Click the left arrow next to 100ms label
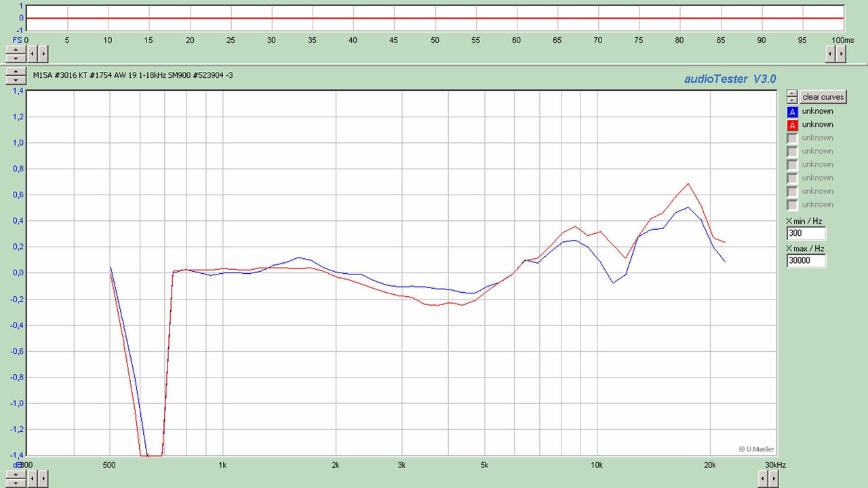 829,53
